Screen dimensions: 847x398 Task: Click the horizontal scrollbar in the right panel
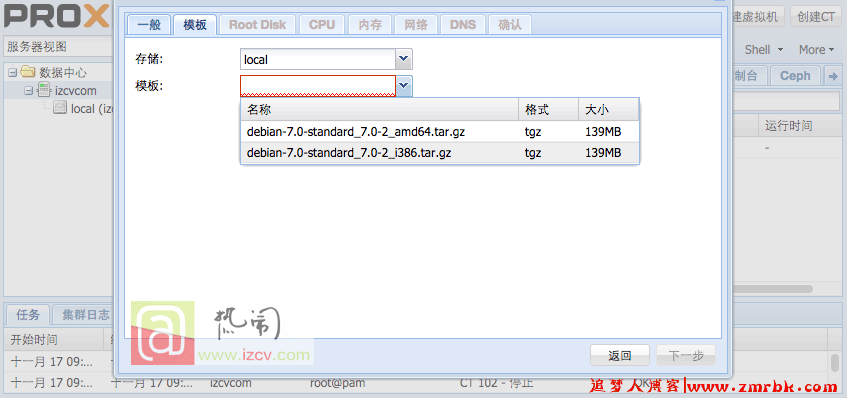[771, 289]
